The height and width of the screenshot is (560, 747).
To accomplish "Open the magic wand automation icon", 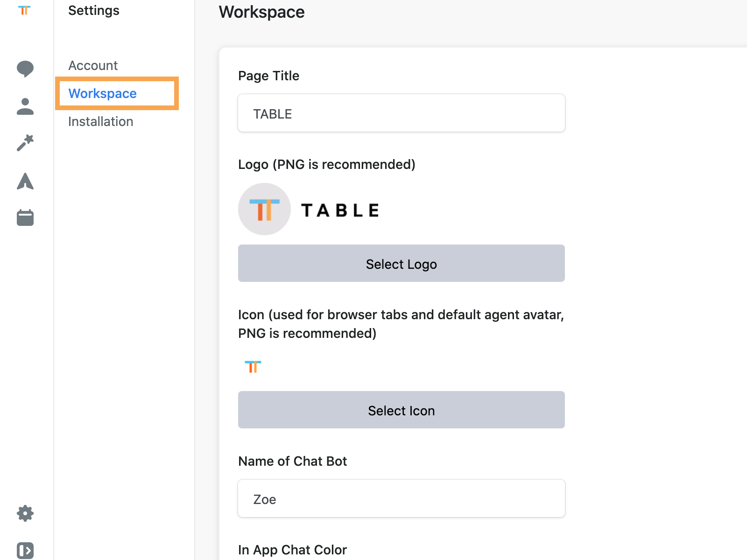I will click(25, 143).
